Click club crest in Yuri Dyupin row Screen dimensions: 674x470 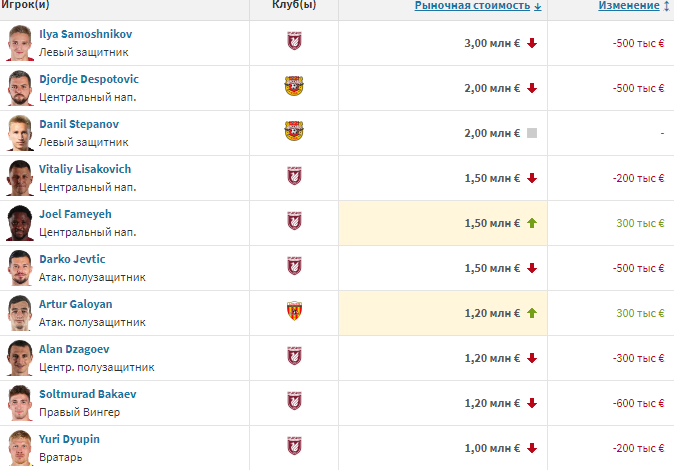pos(294,447)
